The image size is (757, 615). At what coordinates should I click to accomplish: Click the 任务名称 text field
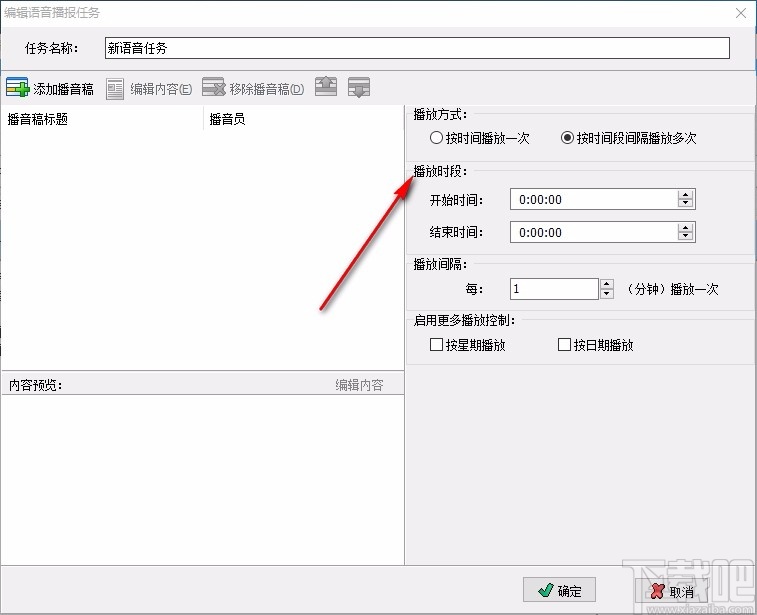[x=417, y=48]
